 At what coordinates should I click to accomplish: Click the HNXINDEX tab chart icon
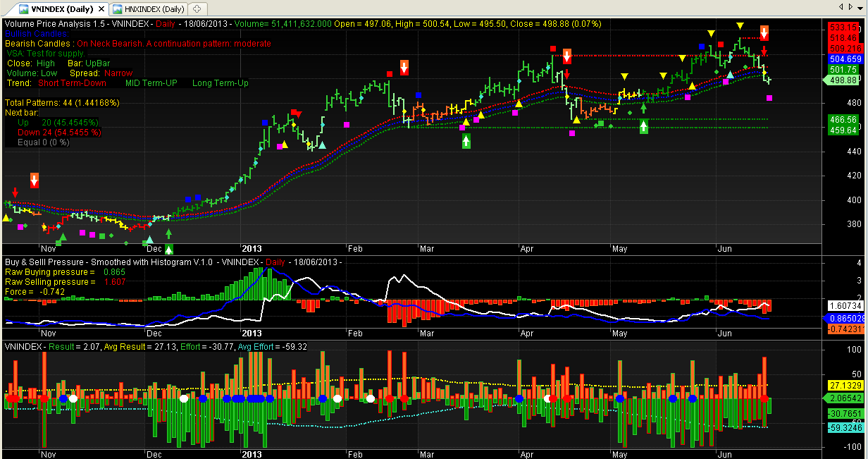116,9
